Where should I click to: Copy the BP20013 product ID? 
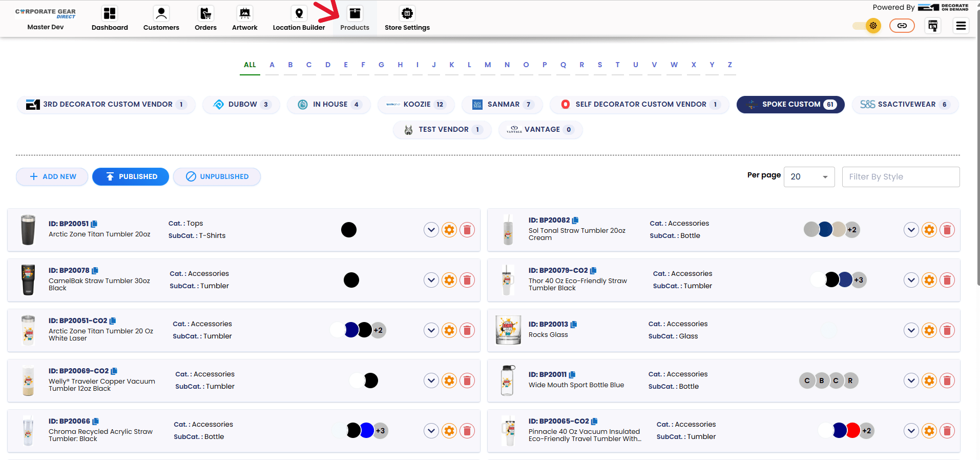[574, 324]
